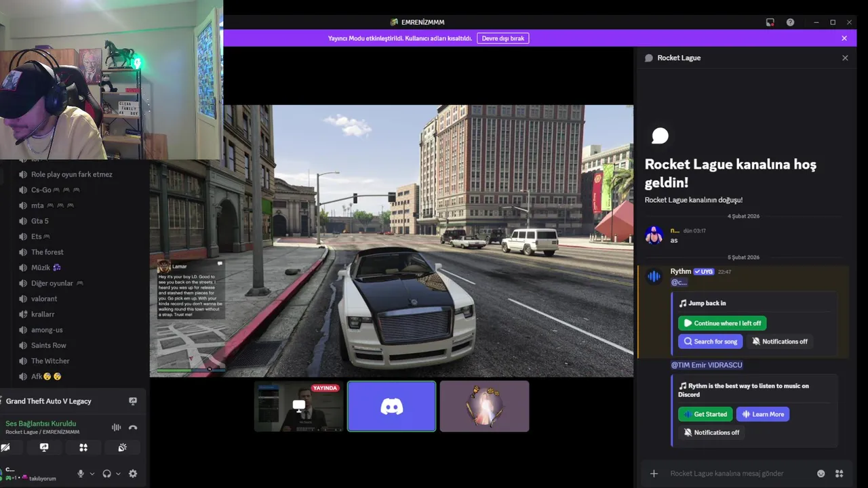
Task: Click Continue where I left off
Action: 722,323
